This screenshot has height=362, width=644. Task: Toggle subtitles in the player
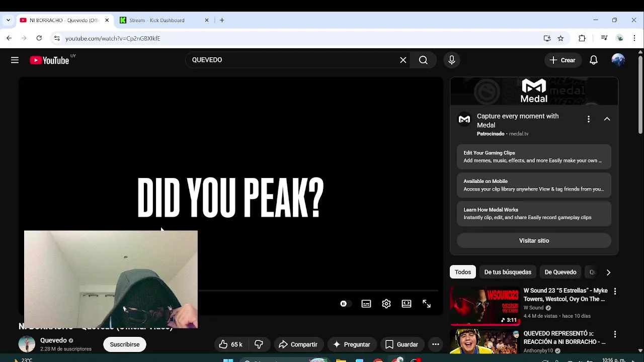pos(366,304)
